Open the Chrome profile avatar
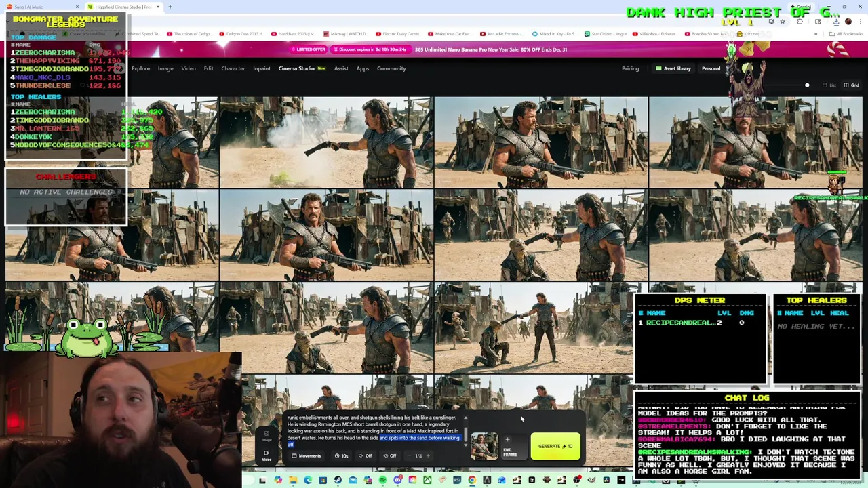Image resolution: width=868 pixels, height=488 pixels. (x=848, y=21)
